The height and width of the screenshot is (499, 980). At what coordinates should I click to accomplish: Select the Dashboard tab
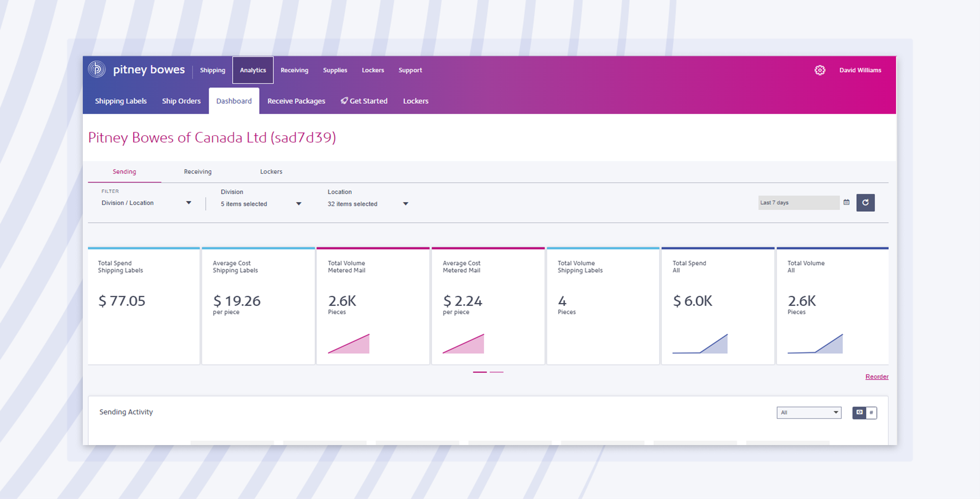point(234,101)
